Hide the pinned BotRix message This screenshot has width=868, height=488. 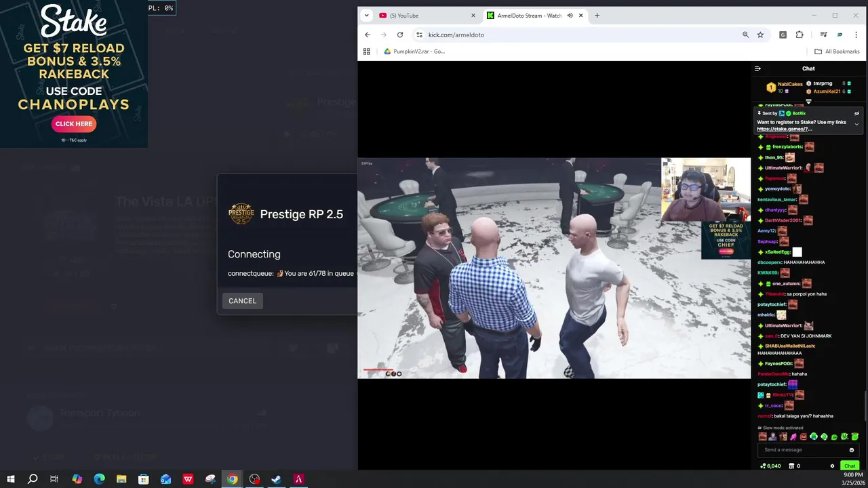[856, 114]
